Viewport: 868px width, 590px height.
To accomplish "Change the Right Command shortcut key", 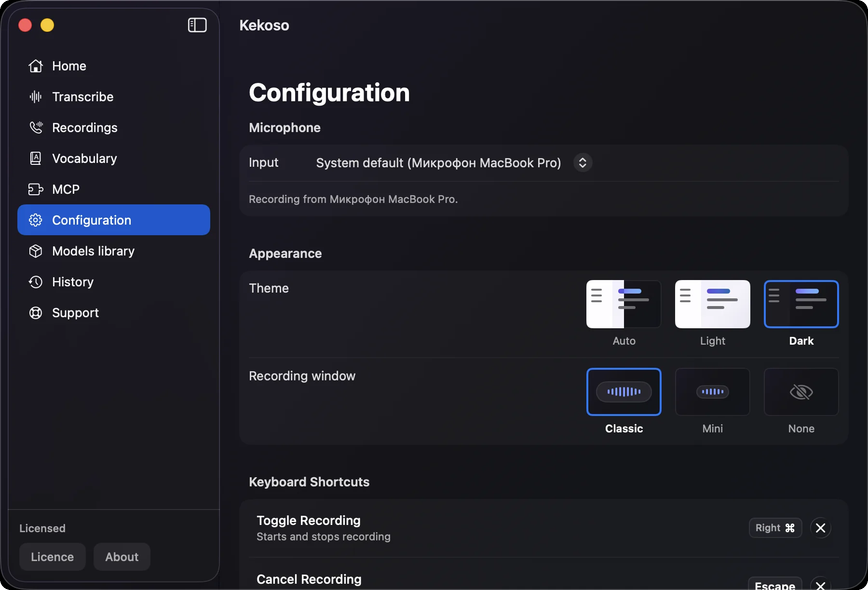I will [775, 528].
